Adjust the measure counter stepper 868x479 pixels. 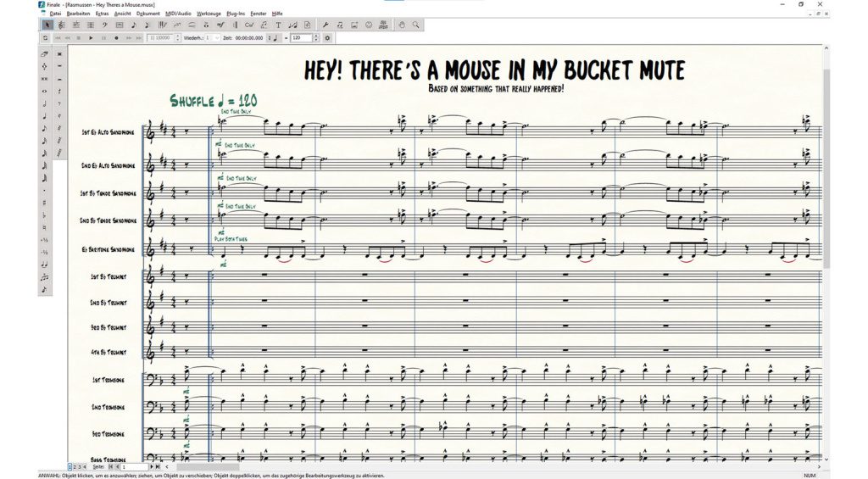click(x=178, y=38)
